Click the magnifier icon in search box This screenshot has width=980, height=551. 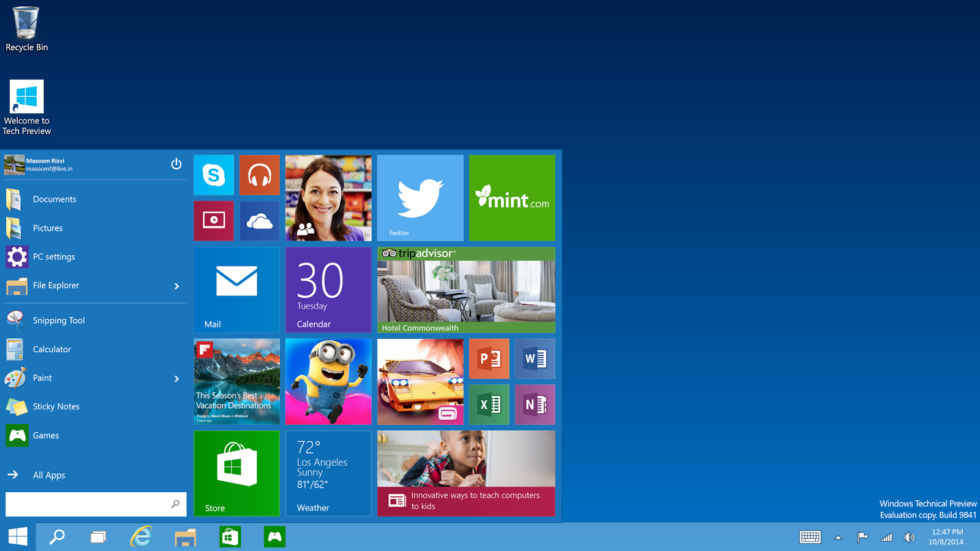click(x=175, y=504)
